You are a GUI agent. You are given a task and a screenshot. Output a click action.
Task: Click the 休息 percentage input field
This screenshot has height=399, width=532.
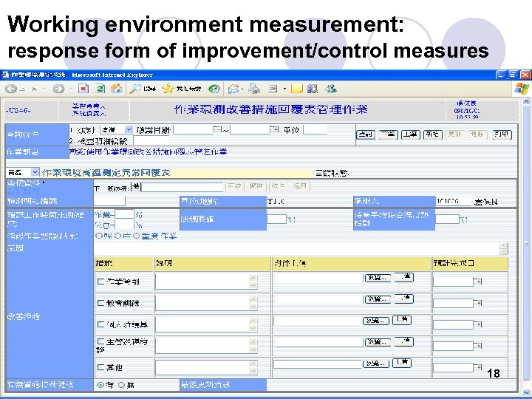[x=125, y=225]
